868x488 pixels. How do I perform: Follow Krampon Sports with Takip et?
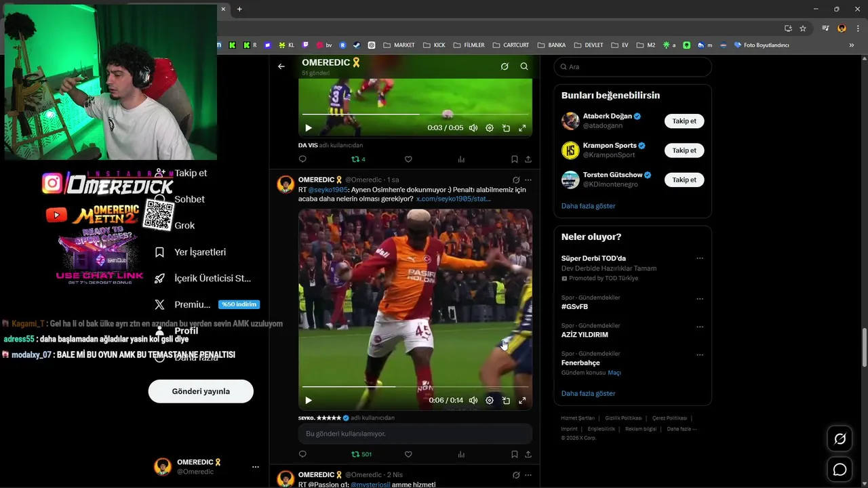click(x=684, y=150)
